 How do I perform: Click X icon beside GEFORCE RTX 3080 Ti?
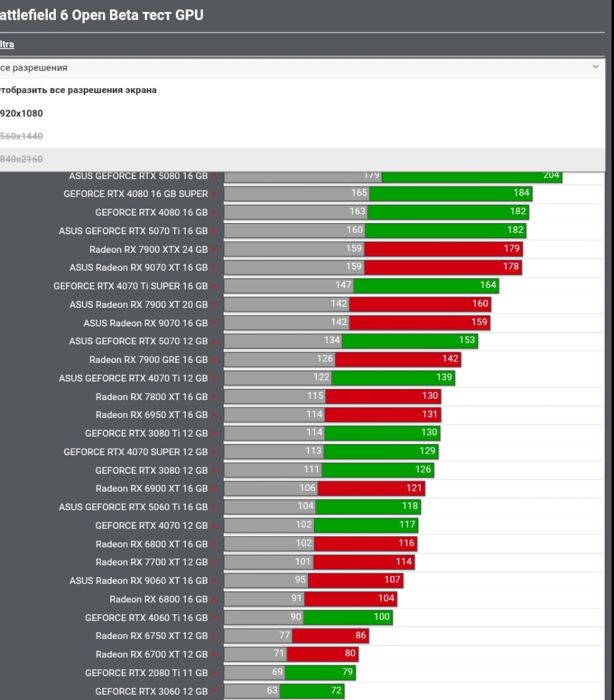click(214, 434)
